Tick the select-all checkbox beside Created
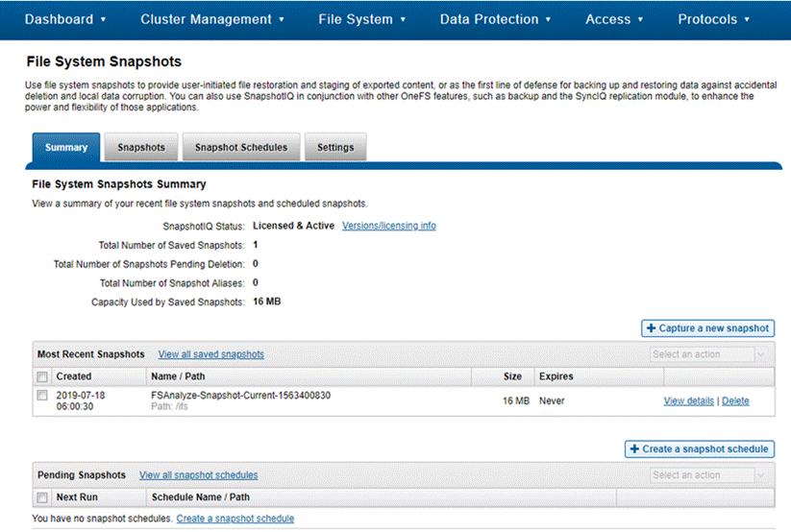The image size is (791, 532). point(42,376)
